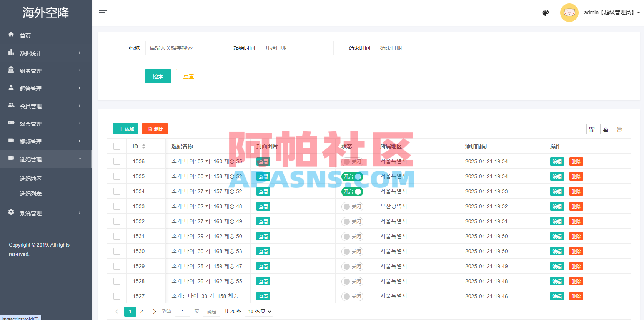644x320 pixels.
Task: Expand the 系统管理 menu chevron
Action: 80,213
